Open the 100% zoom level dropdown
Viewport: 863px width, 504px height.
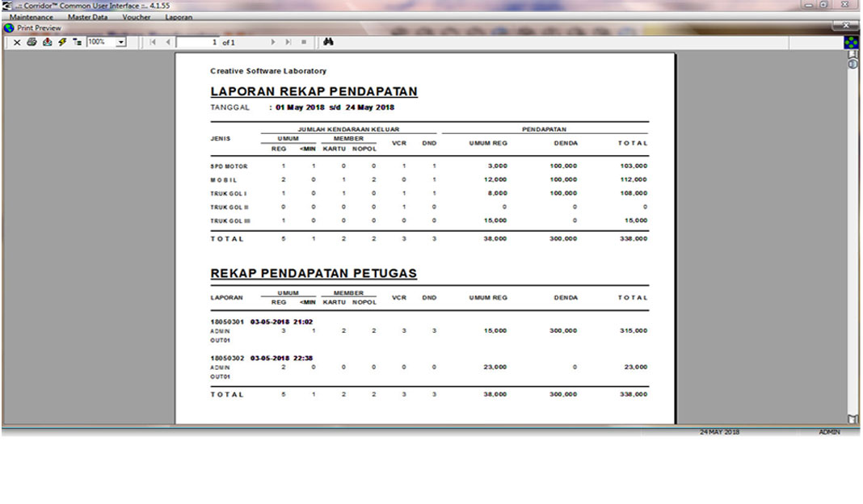(x=121, y=42)
